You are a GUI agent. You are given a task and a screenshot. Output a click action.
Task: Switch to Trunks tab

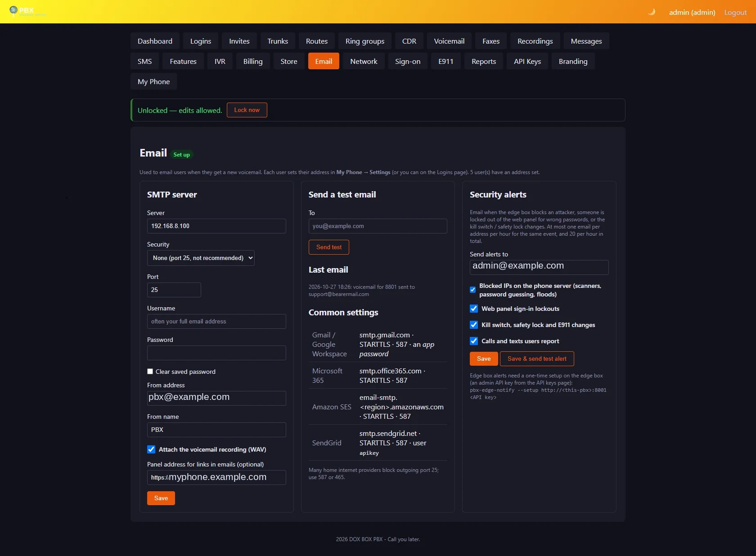coord(278,41)
